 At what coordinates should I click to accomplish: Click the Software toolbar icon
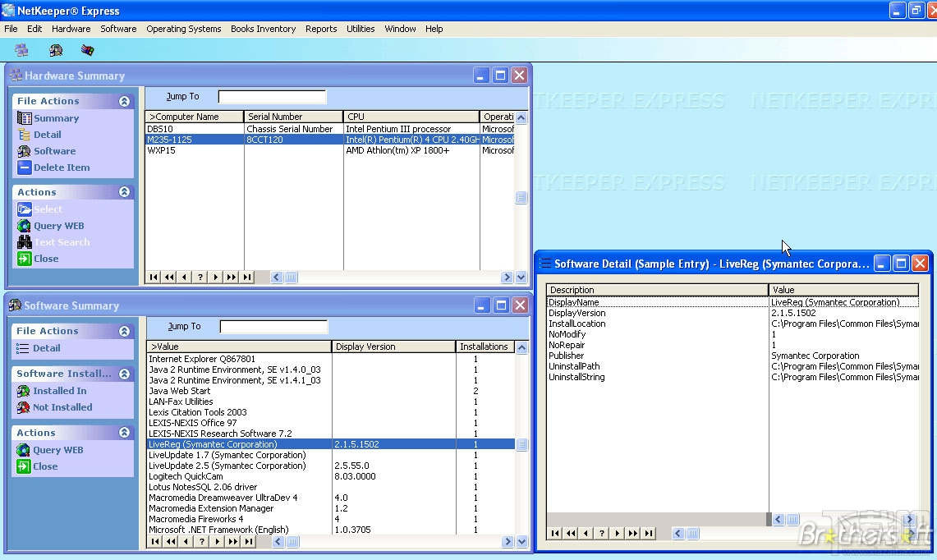55,50
